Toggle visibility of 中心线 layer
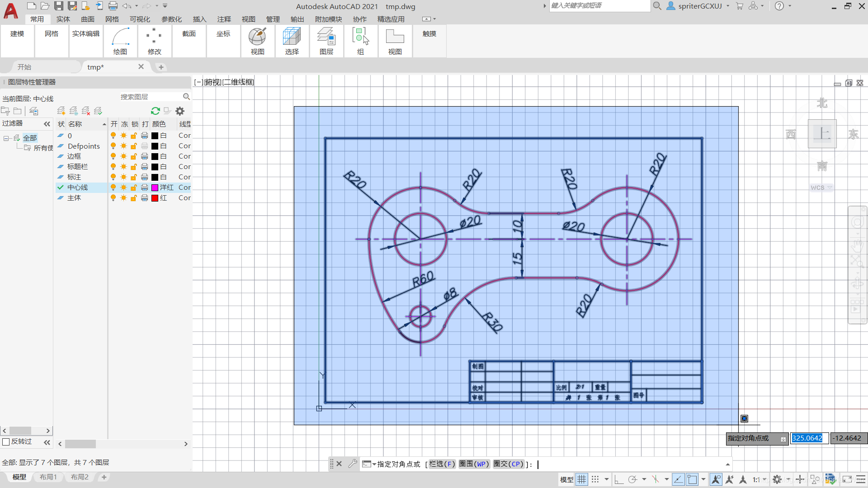The width and height of the screenshot is (868, 488). point(113,187)
